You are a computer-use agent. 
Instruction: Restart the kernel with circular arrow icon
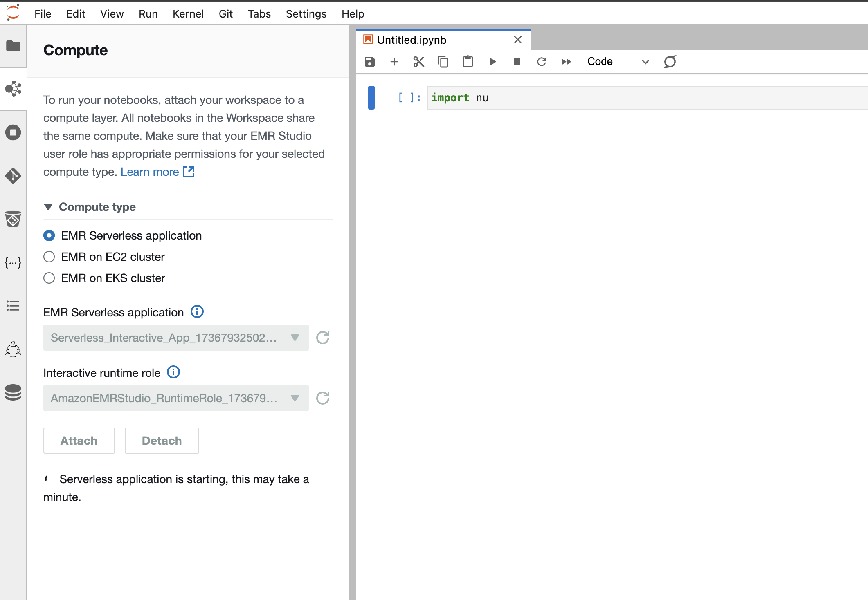[542, 62]
